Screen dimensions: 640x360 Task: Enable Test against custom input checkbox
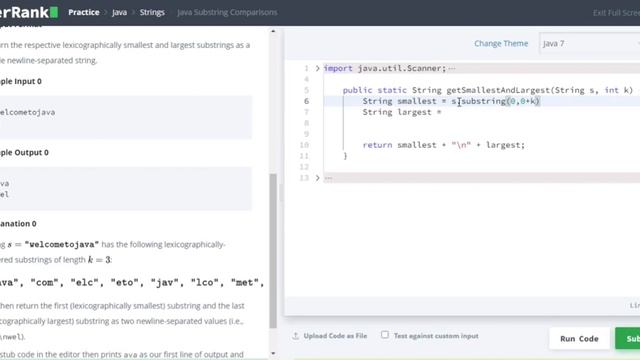pos(385,335)
